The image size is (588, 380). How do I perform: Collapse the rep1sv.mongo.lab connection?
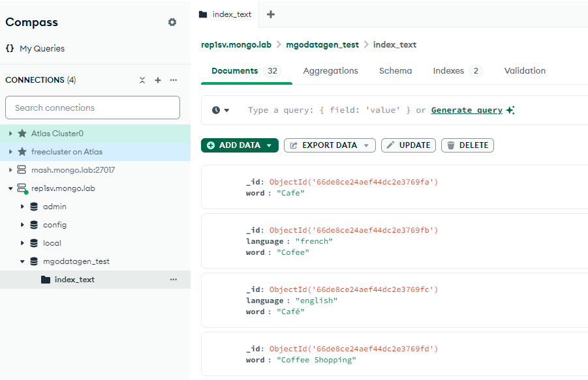pyautogui.click(x=10, y=188)
